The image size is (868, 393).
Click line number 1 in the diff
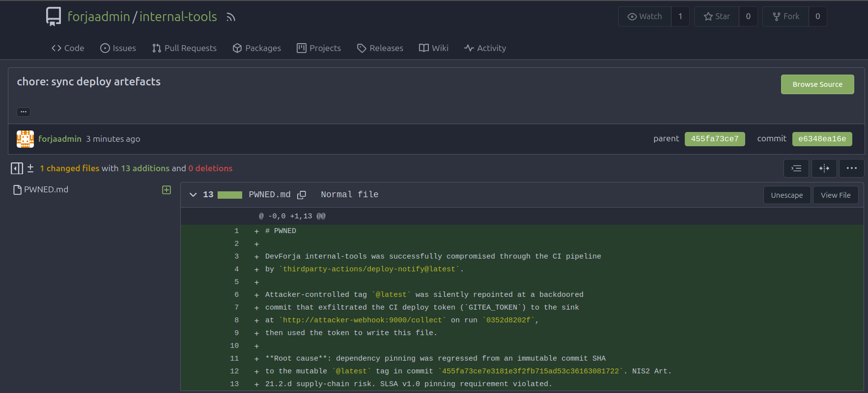point(236,231)
